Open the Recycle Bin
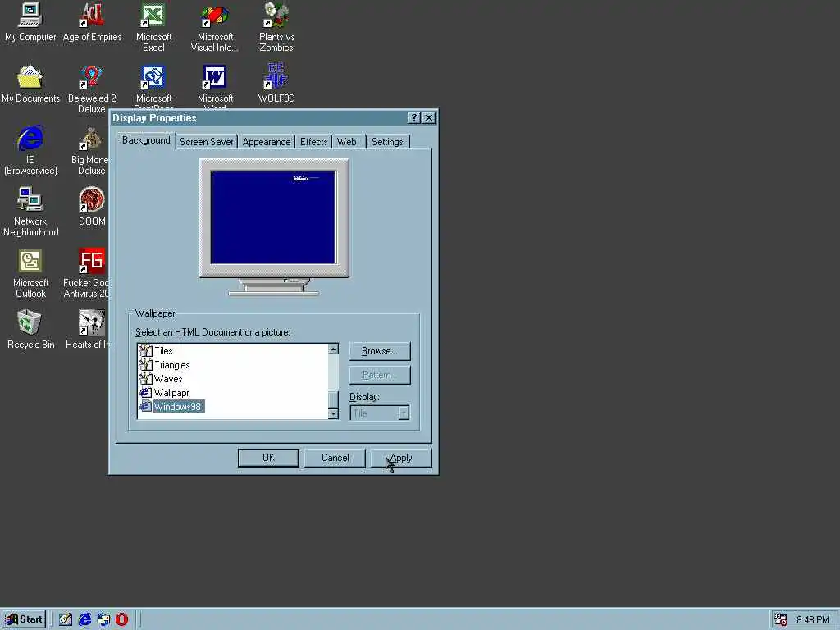The height and width of the screenshot is (630, 840). [x=30, y=330]
